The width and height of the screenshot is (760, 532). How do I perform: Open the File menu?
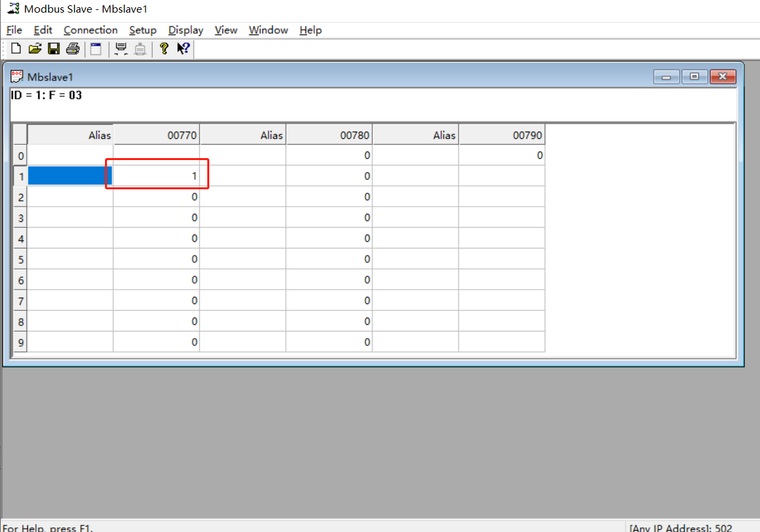(14, 30)
